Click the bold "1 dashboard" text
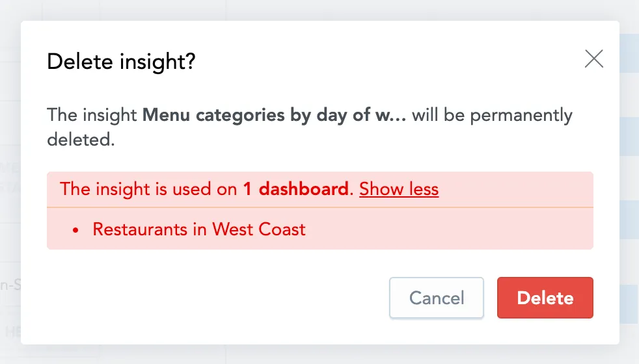The height and width of the screenshot is (364, 639). pos(295,189)
